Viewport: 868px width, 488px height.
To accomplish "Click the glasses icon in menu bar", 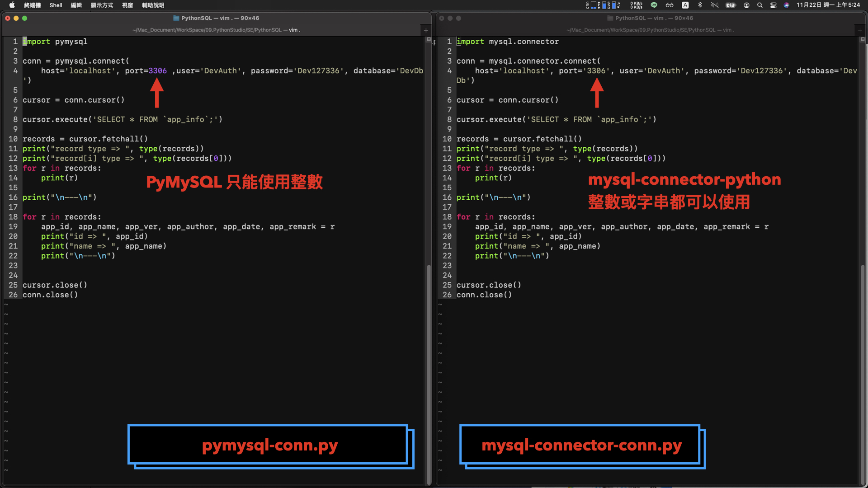I will 670,5.
